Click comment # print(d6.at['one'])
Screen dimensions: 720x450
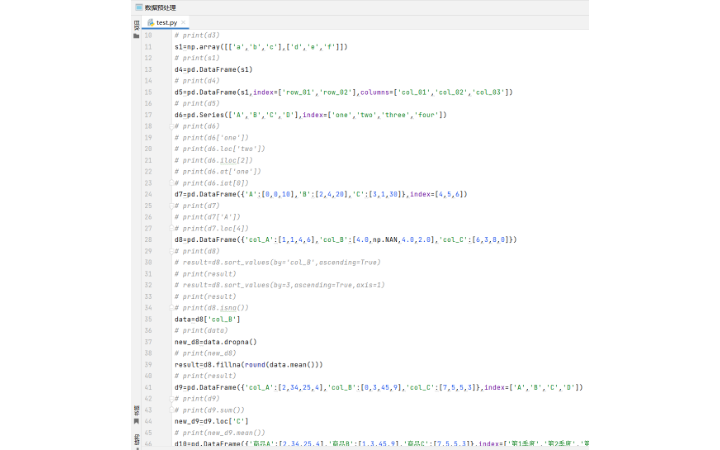tap(218, 172)
